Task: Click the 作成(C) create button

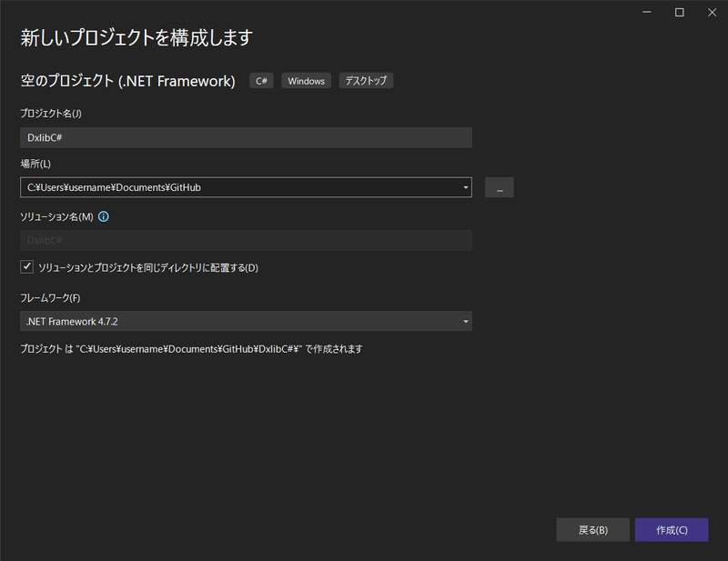Action: 672,530
